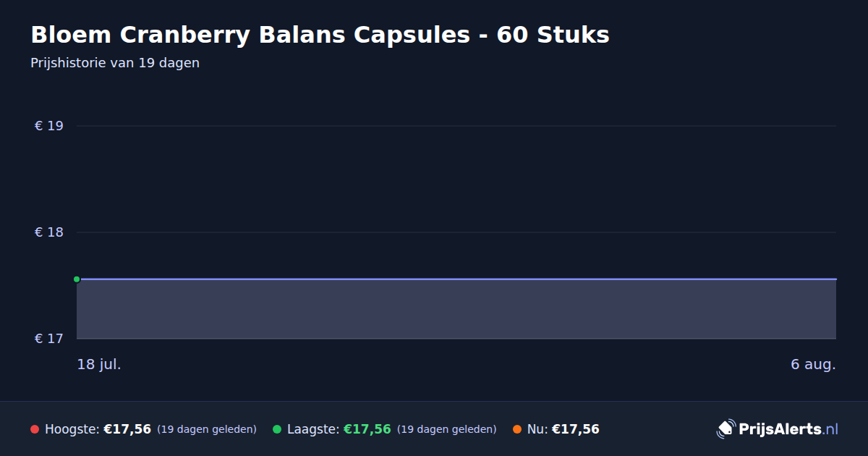Image resolution: width=868 pixels, height=456 pixels.
Task: Click the purple price line in the chart
Action: pos(456,279)
